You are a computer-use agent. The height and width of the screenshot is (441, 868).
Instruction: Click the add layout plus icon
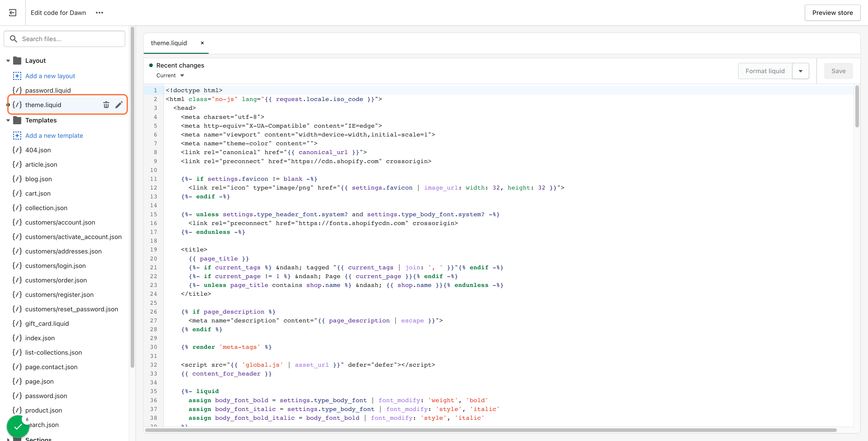(17, 76)
